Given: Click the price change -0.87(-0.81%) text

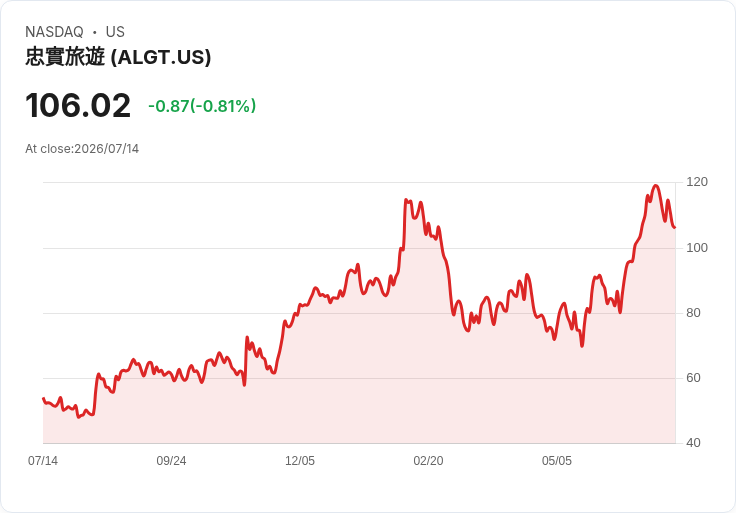Looking at the screenshot, I should [202, 106].
